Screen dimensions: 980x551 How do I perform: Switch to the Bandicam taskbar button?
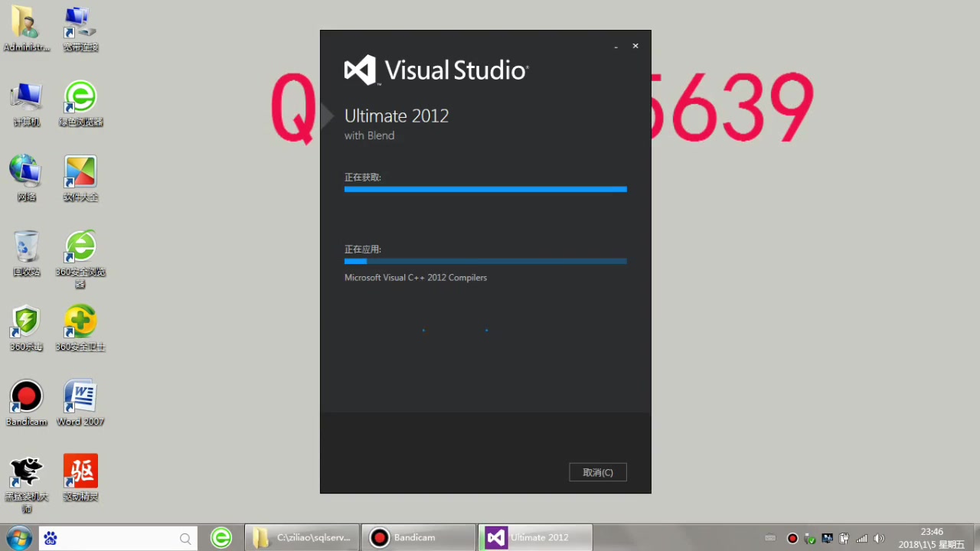419,538
